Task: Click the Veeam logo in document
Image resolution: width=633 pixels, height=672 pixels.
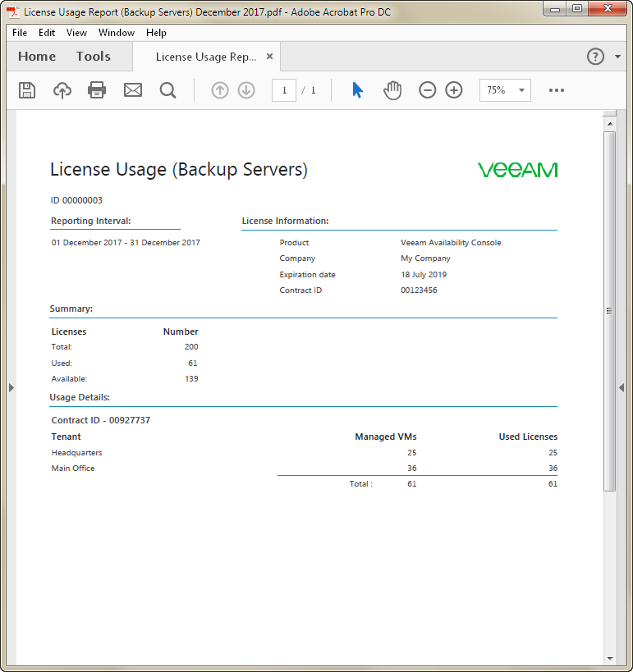Action: tap(517, 170)
